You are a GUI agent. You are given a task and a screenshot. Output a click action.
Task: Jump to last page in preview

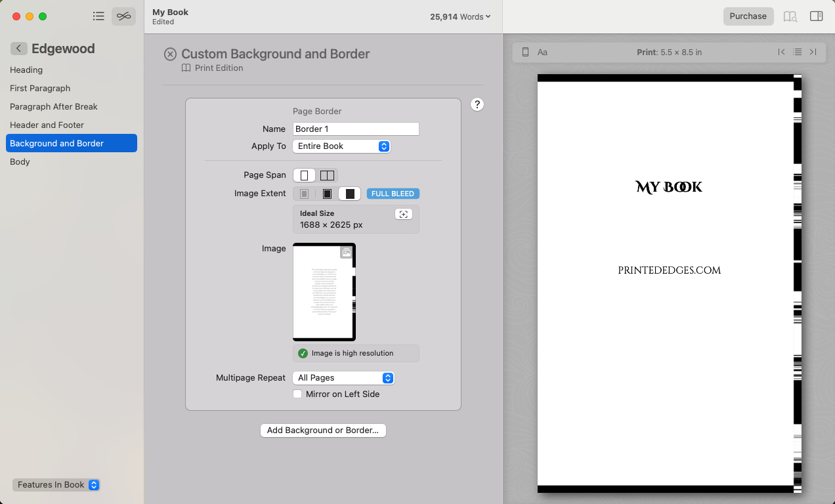[x=814, y=52]
